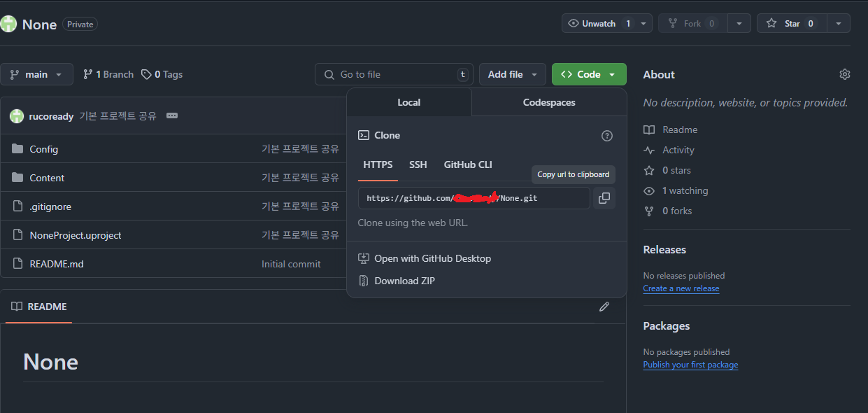Open the commit message ellipsis
The height and width of the screenshot is (413, 868).
(x=172, y=115)
